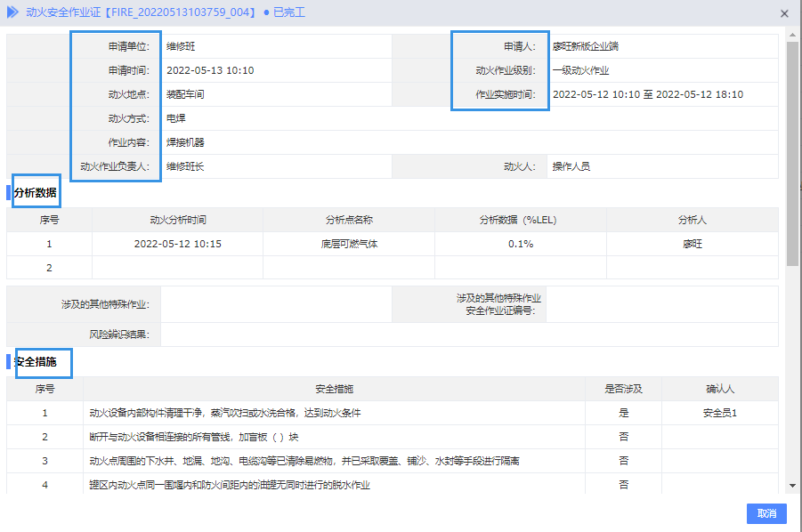Click the 已完工 status label
This screenshot has width=802, height=532.
pyautogui.click(x=289, y=12)
